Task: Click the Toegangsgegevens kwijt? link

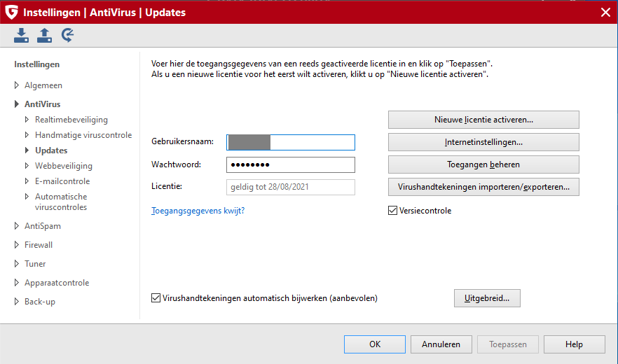Action: tap(198, 211)
